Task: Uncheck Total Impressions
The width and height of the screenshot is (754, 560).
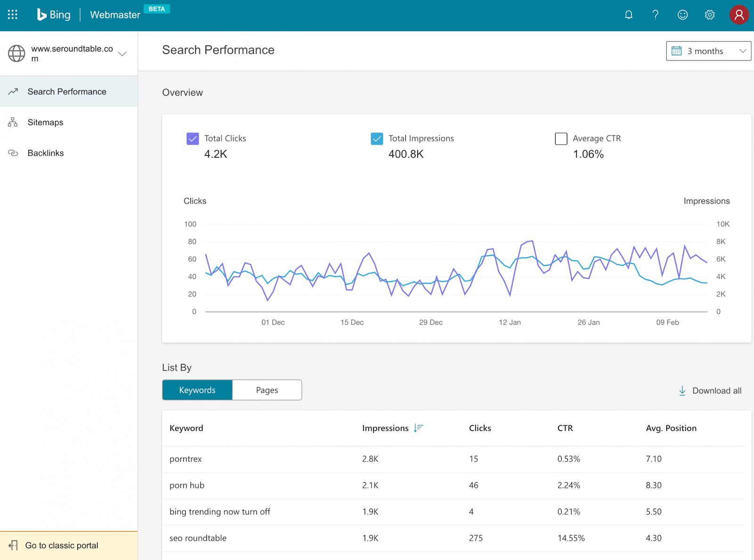Action: point(377,139)
